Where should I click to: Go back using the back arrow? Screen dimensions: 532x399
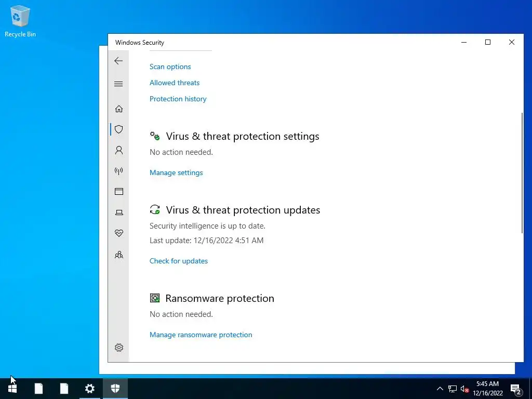coord(118,61)
